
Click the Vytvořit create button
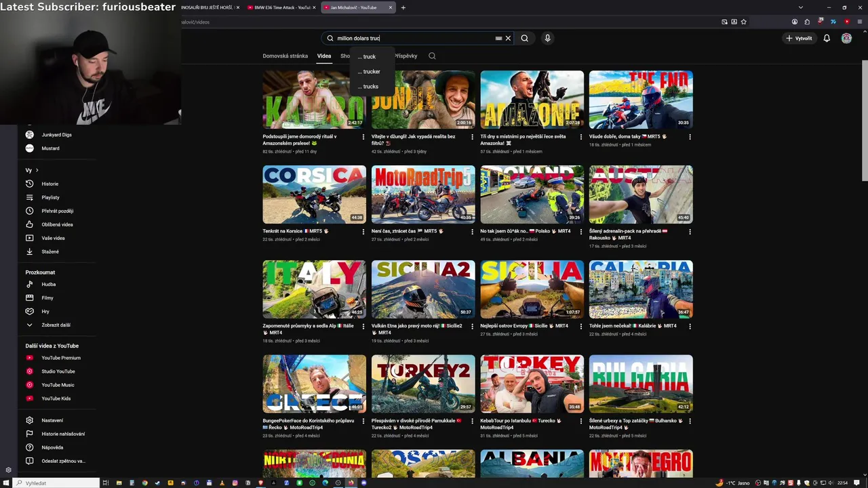click(799, 39)
